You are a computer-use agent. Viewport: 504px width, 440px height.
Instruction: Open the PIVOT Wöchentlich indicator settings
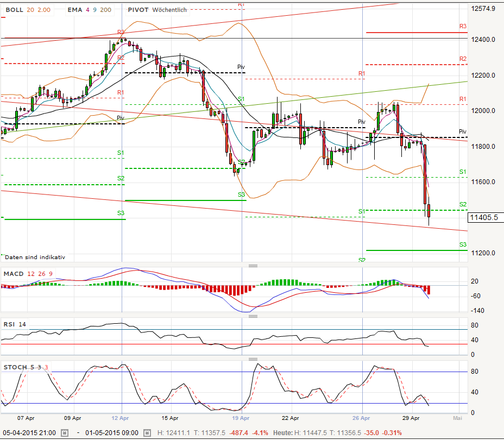157,10
